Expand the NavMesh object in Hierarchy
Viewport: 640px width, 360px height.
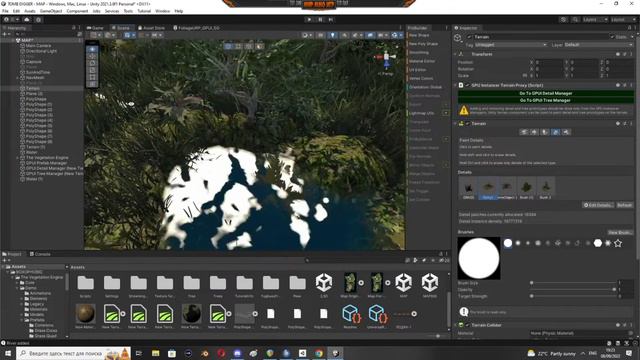(18, 78)
